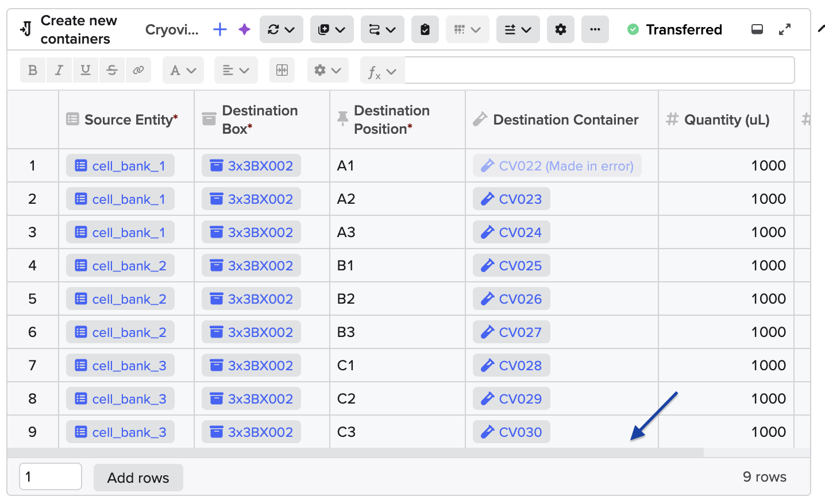Image resolution: width=825 pixels, height=504 pixels.
Task: Click the merge cells icon
Action: tap(282, 70)
